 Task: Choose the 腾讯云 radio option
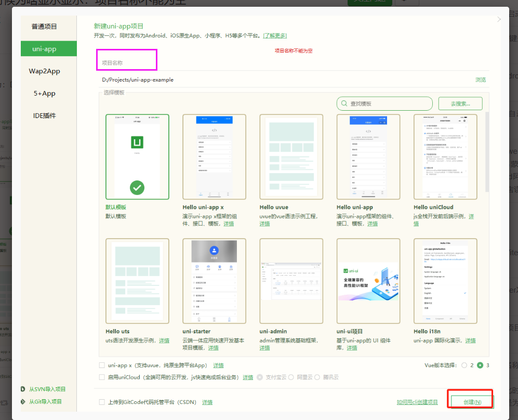[317, 377]
